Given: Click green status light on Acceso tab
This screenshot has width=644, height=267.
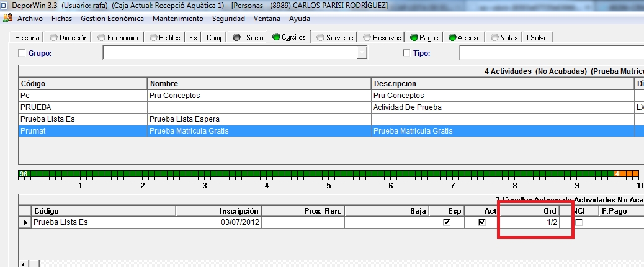Looking at the screenshot, I should [x=452, y=37].
